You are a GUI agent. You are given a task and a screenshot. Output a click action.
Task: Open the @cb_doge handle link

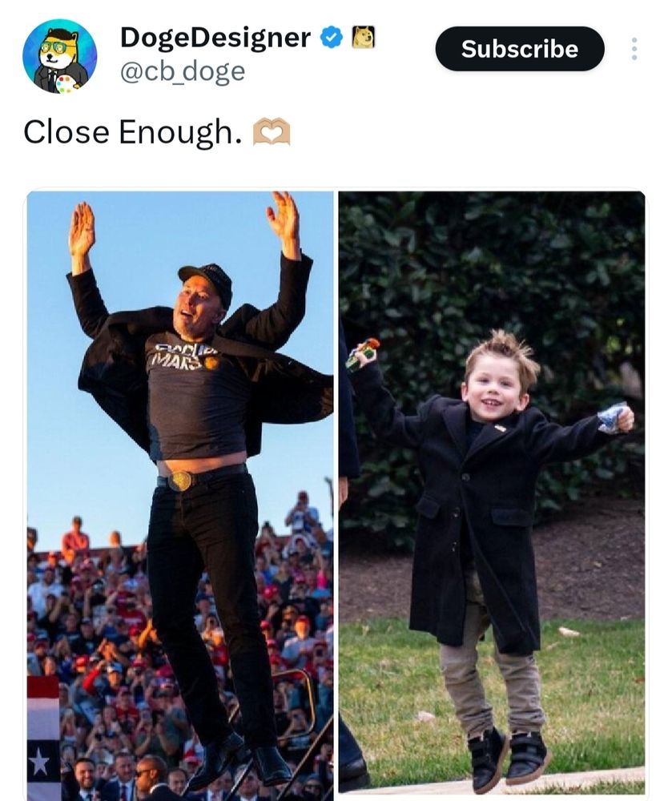tap(183, 71)
